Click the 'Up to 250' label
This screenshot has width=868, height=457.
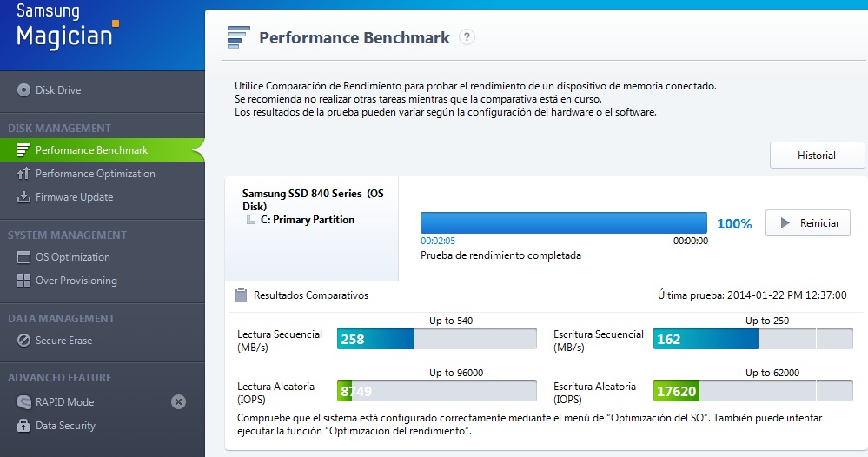(x=767, y=321)
